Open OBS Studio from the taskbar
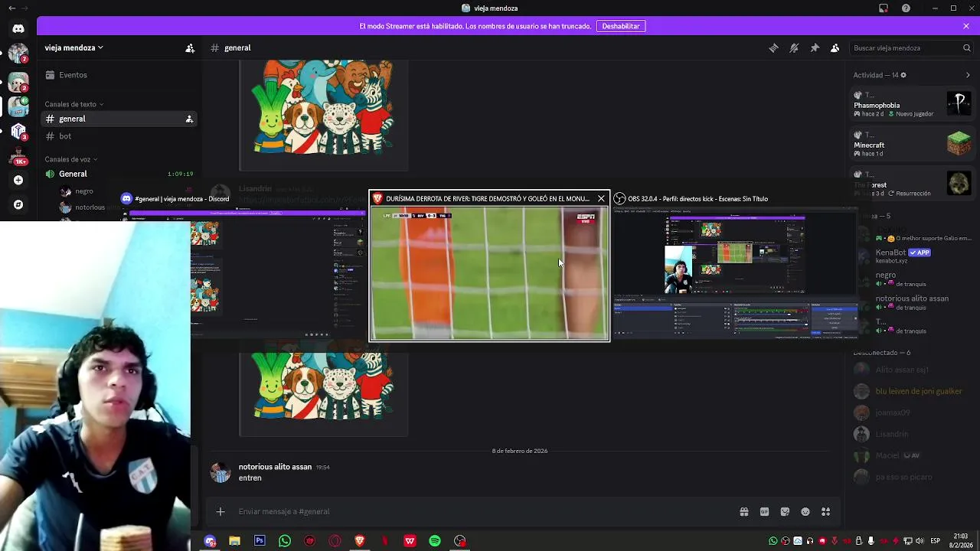This screenshot has height=551, width=980. 460,541
